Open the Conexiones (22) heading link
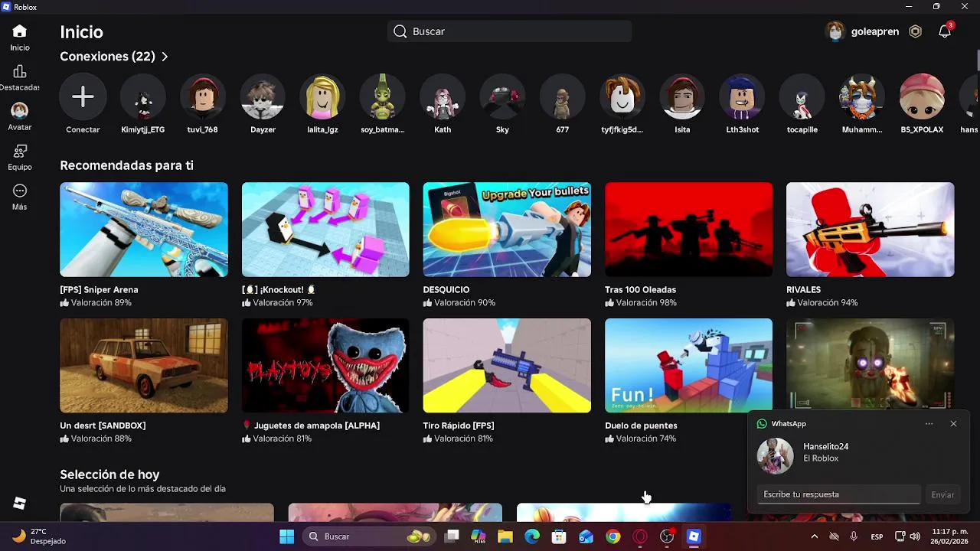980x551 pixels. click(107, 57)
